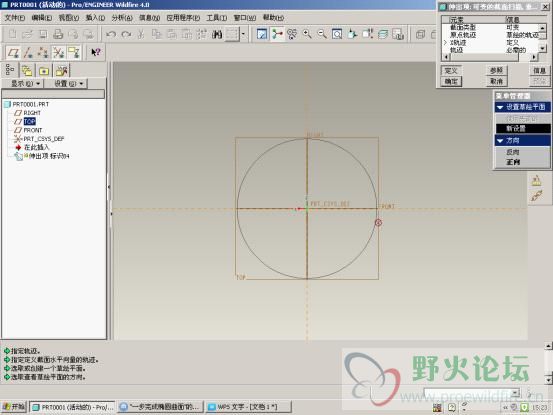
Task: Click the Paste icon in toolbar
Action: click(x=171, y=34)
